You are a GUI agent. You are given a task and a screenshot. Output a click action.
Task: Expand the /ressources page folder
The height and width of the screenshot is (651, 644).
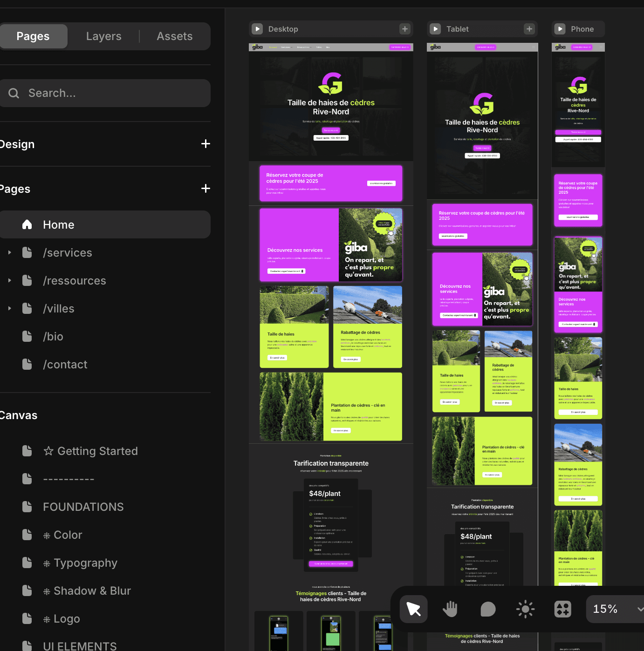[x=9, y=280]
